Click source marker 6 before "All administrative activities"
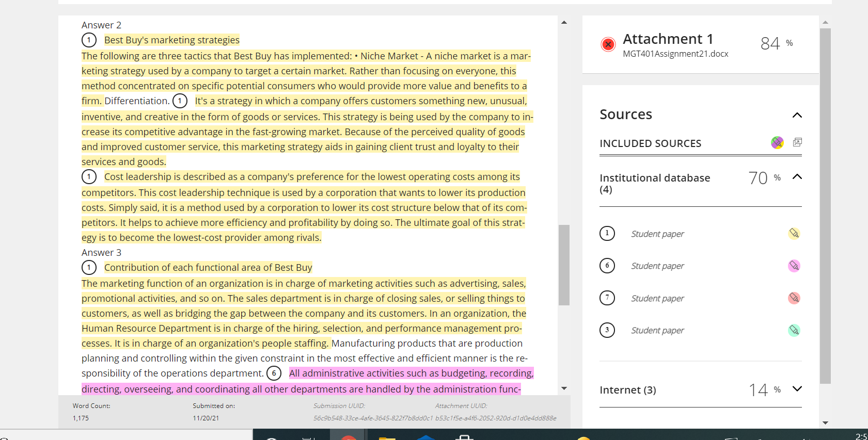Viewport: 868px width, 440px height. [x=274, y=373]
